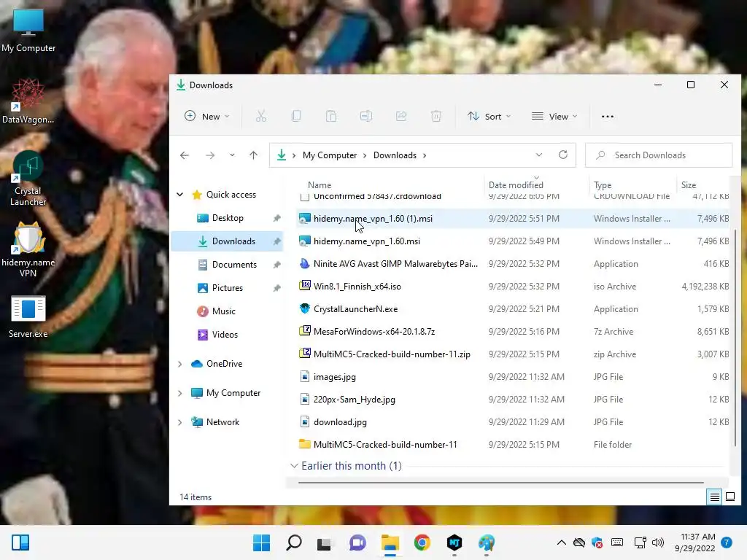Sort by the Name column header
Screen dimensions: 747x560
click(320, 184)
